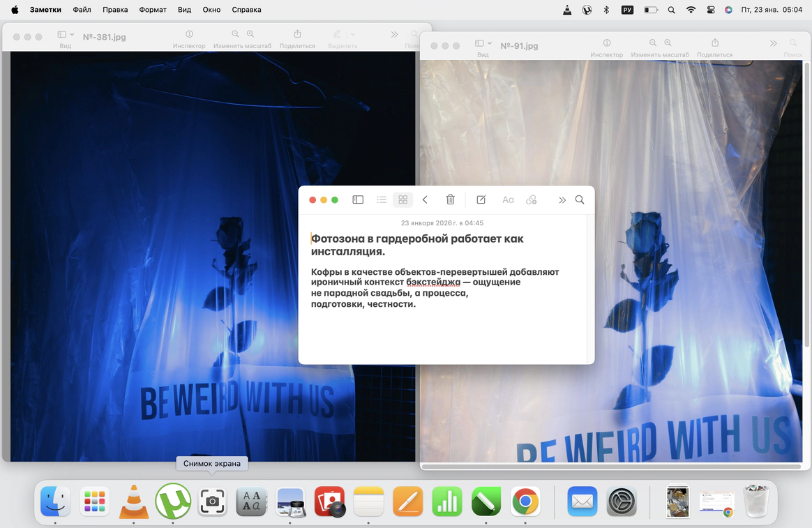Click the horizontal scrollbar under №-91.jpg
The height and width of the screenshot is (528, 812).
pyautogui.click(x=610, y=465)
